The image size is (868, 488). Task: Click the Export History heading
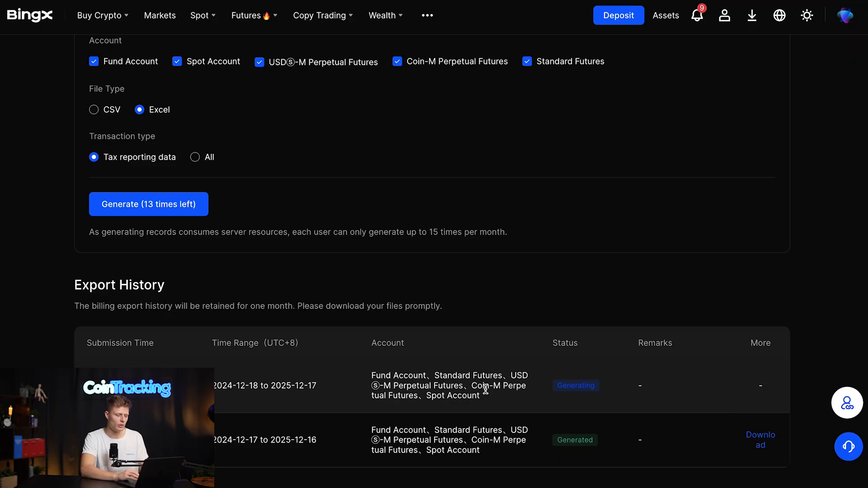coord(119,285)
